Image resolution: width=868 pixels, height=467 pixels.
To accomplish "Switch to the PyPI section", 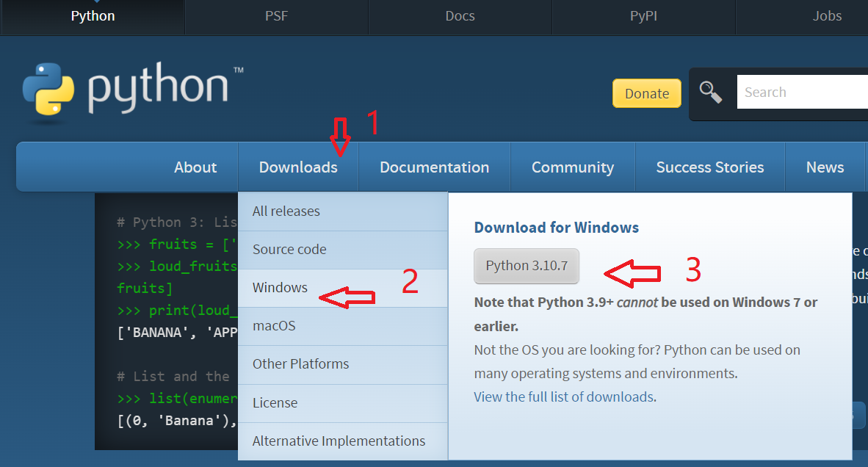I will pyautogui.click(x=643, y=15).
